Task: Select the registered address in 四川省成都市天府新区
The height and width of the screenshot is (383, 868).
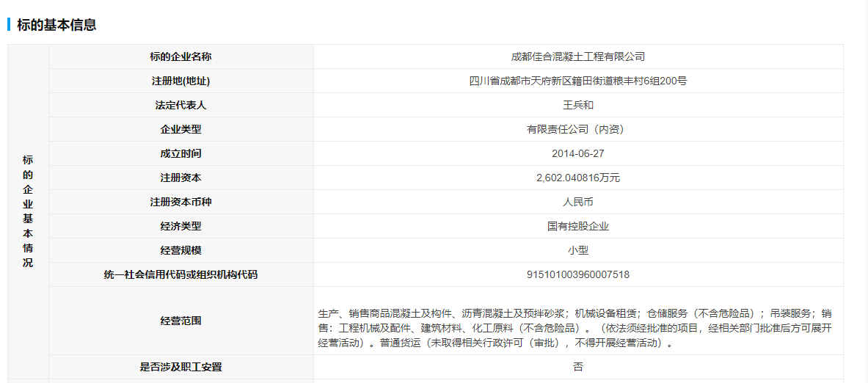Action: coord(577,81)
